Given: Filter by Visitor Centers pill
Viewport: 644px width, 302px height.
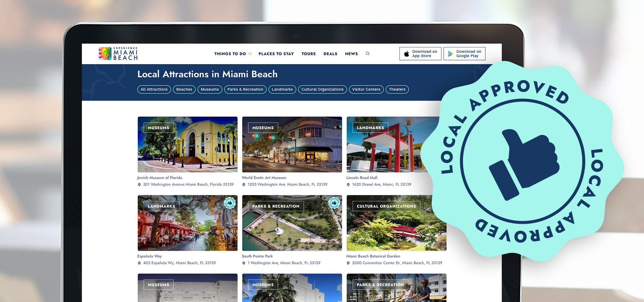Looking at the screenshot, I should 366,89.
